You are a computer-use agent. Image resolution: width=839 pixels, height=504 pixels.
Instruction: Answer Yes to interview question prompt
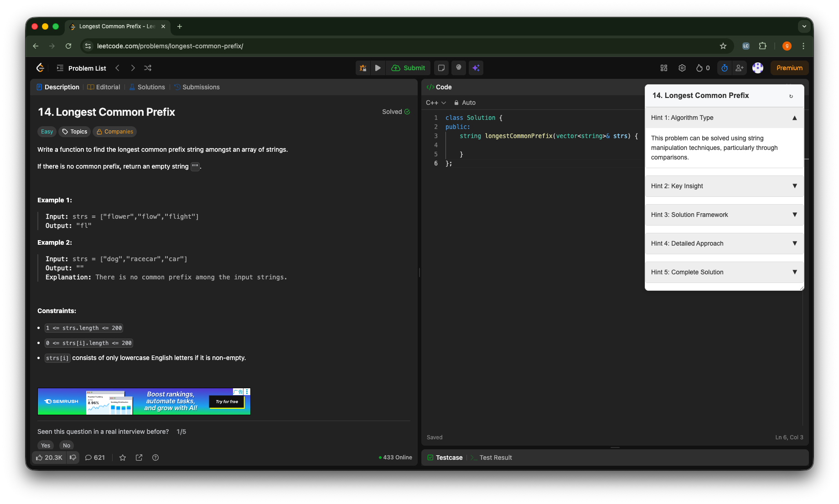pos(46,445)
